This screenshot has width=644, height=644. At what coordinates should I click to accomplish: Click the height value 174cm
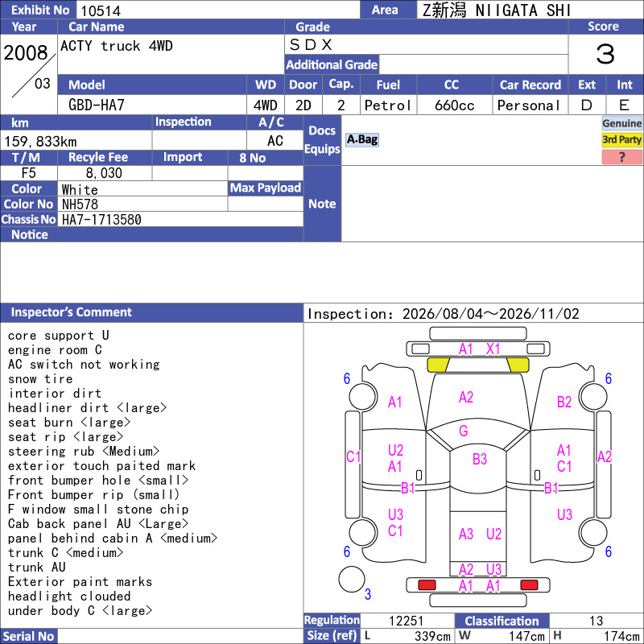pyautogui.click(x=621, y=636)
